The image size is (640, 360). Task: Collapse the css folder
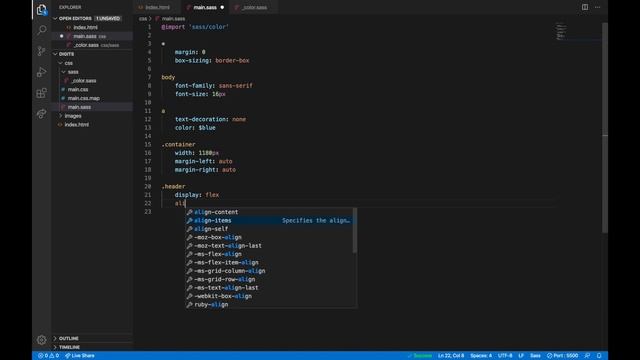click(x=69, y=63)
